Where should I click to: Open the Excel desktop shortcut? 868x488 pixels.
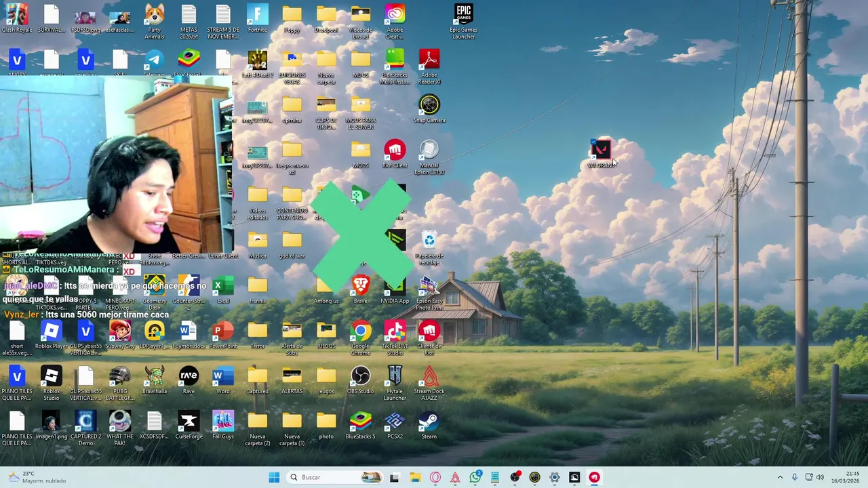coord(223,289)
